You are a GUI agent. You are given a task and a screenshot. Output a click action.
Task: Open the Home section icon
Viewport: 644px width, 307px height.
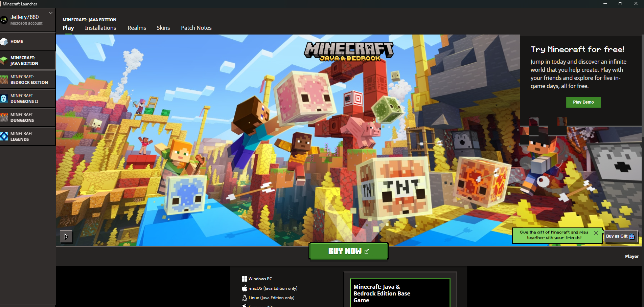pos(4,42)
